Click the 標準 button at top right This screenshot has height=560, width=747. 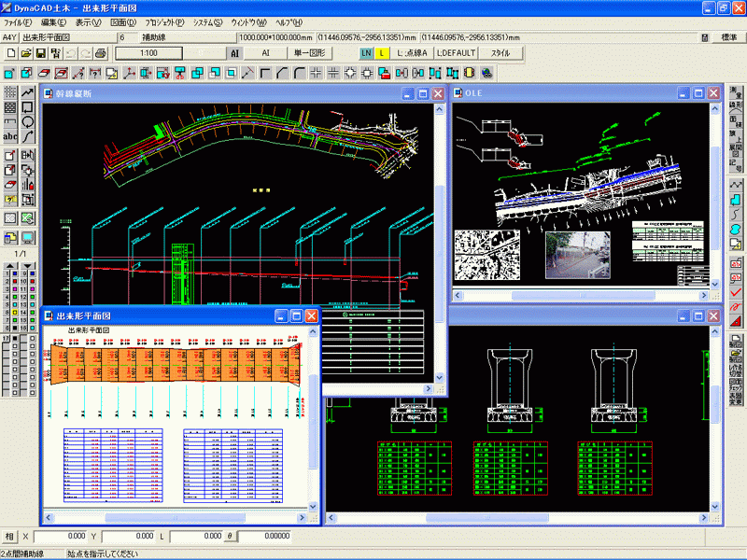tap(729, 37)
